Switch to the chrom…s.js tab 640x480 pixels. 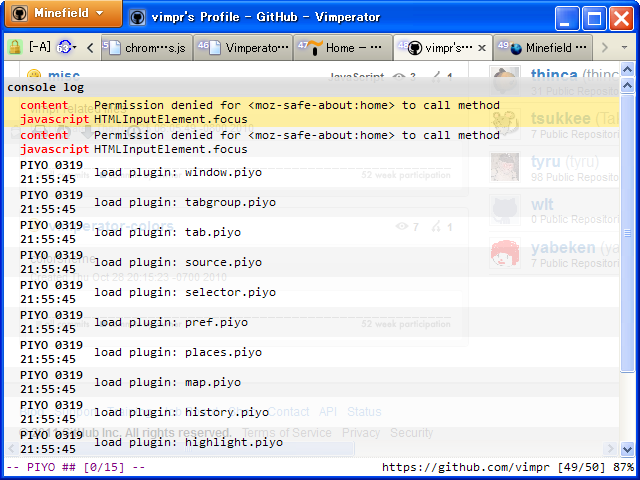click(x=147, y=48)
